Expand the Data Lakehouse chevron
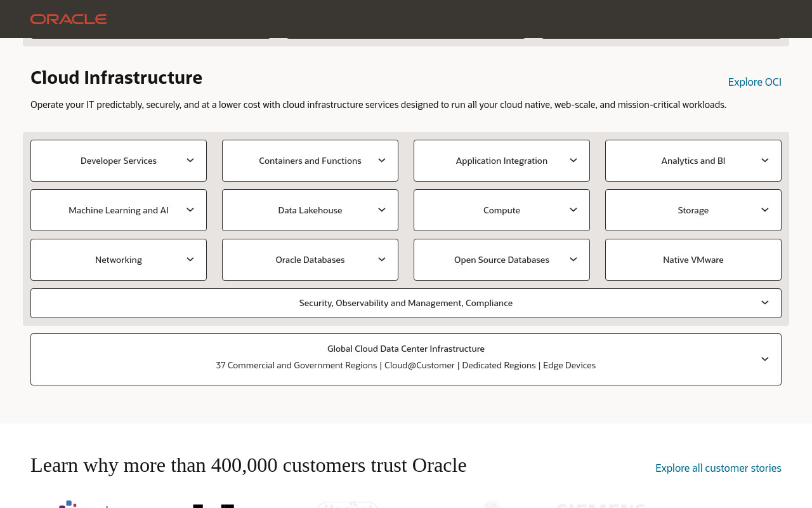Viewport: 812px width, 508px height. (x=382, y=210)
